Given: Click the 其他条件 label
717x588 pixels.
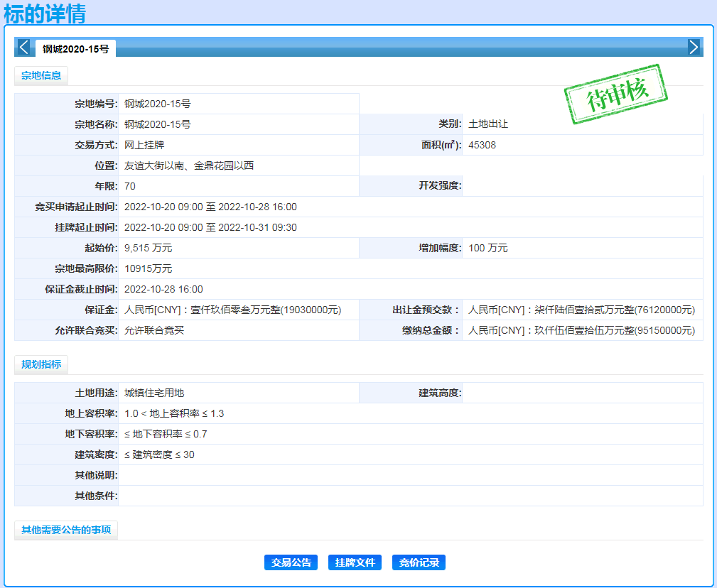Looking at the screenshot, I should pyautogui.click(x=96, y=495).
